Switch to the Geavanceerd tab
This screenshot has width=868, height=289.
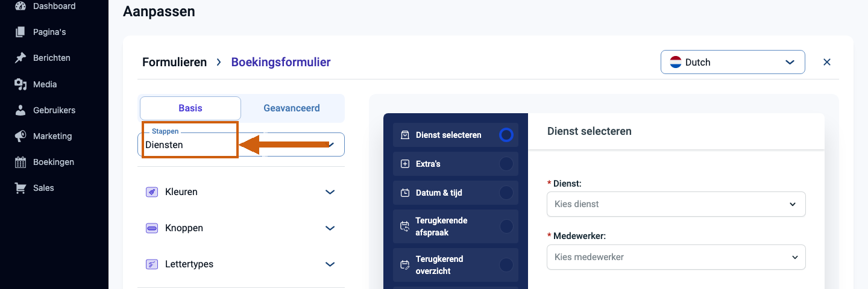coord(292,108)
